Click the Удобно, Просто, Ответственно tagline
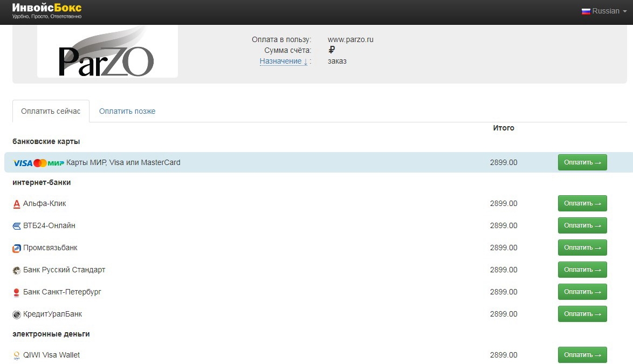 click(x=47, y=17)
